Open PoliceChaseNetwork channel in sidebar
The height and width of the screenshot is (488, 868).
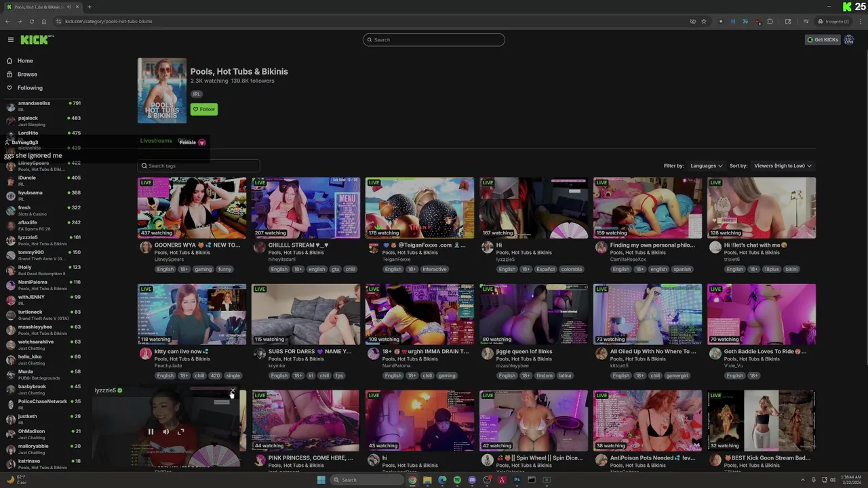(43, 405)
